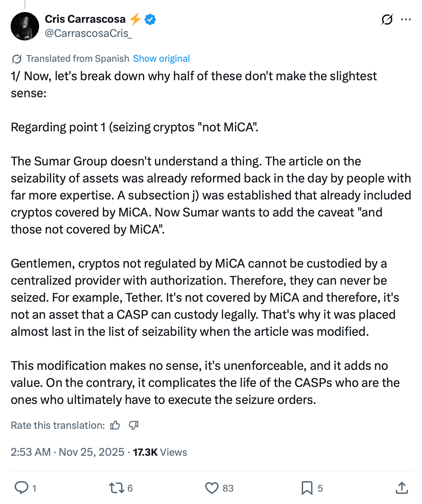Image resolution: width=422 pixels, height=504 pixels.
Task: Click the translation icon before "Translated from Spanish"
Action: click(x=16, y=59)
